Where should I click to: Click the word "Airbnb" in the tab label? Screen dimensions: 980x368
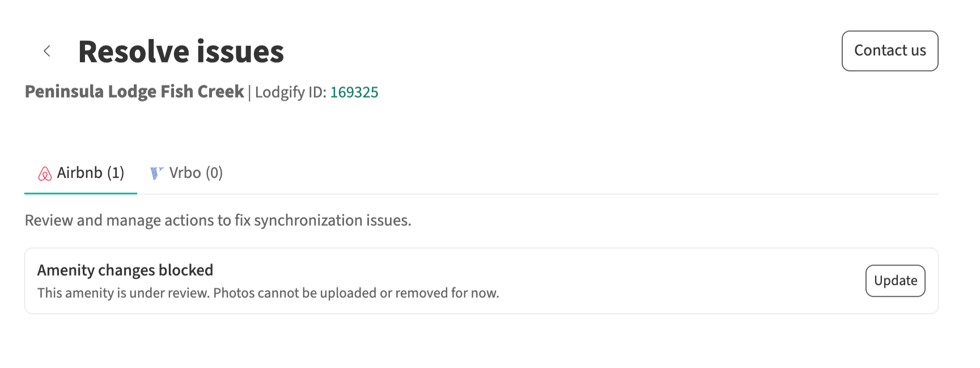coord(80,173)
